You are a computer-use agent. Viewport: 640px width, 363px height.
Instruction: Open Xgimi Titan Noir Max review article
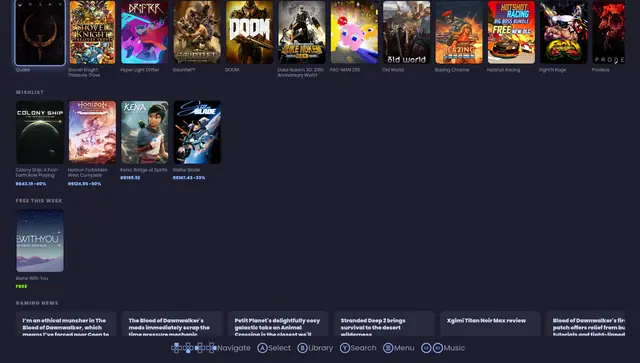(490, 324)
